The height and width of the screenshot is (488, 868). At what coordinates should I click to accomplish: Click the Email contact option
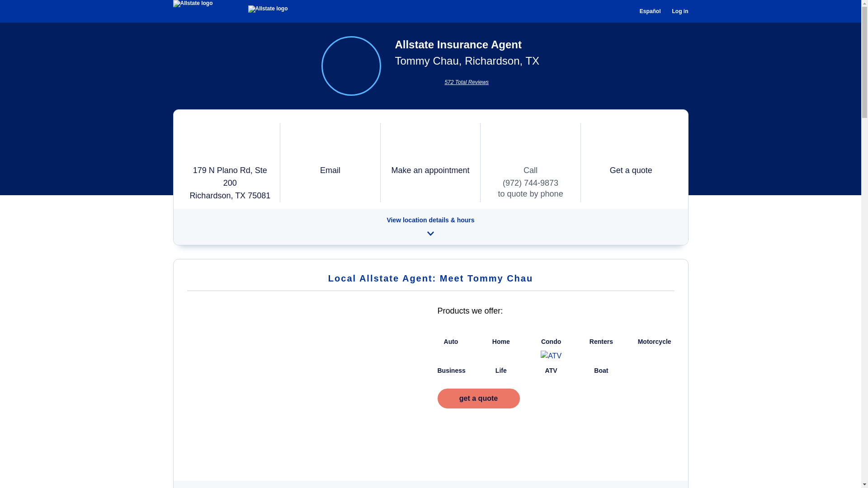pos(330,170)
